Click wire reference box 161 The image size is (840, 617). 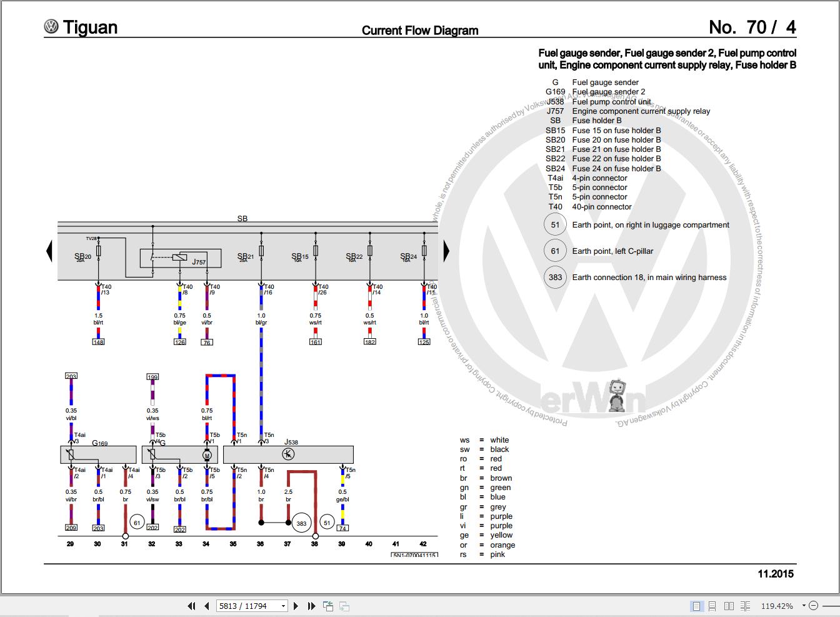[x=316, y=342]
